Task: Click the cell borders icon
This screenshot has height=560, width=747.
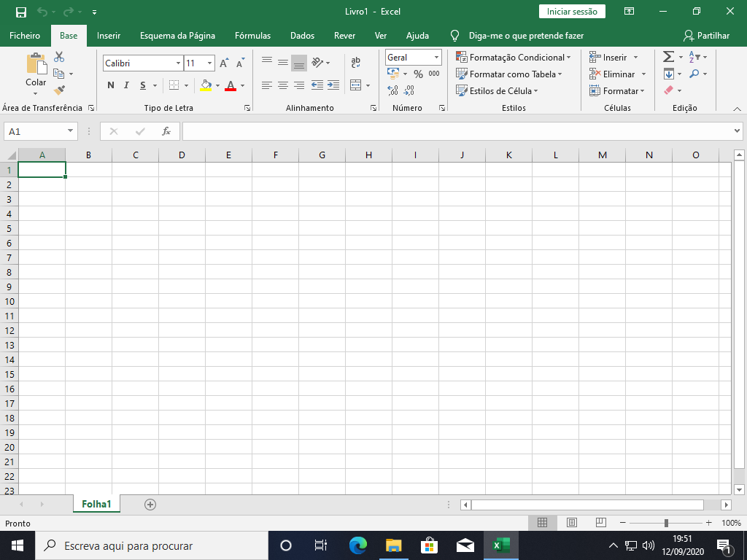Action: click(x=174, y=85)
